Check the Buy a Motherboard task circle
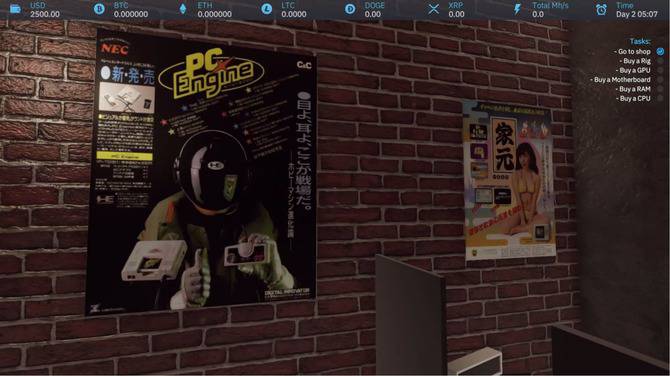 [x=661, y=79]
